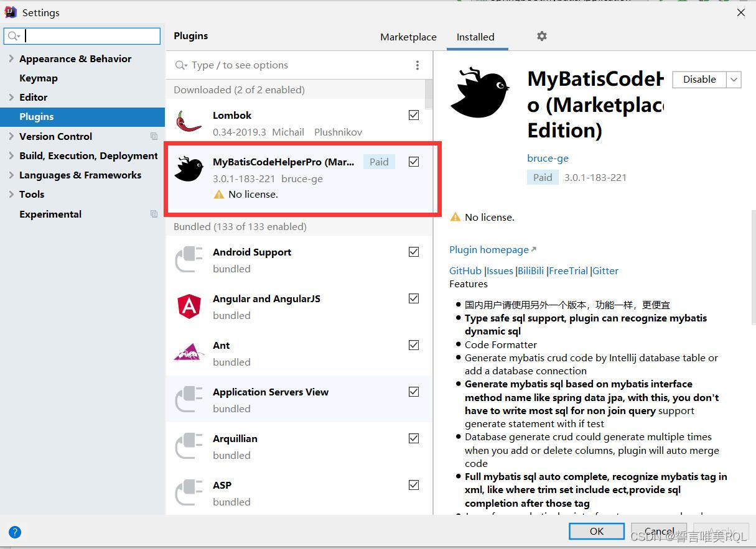Viewport: 756px width, 549px height.
Task: Close the Settings dialog window
Action: (x=740, y=12)
